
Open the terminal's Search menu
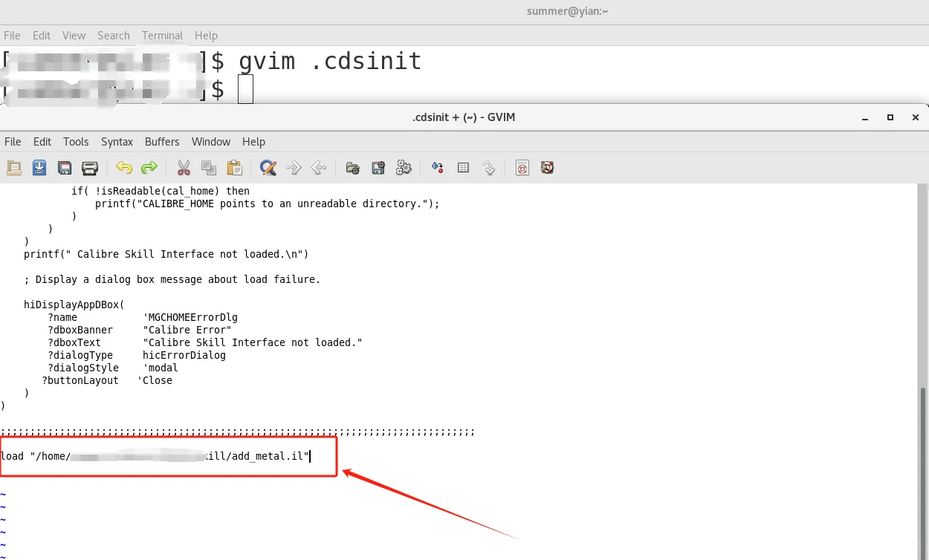[113, 35]
